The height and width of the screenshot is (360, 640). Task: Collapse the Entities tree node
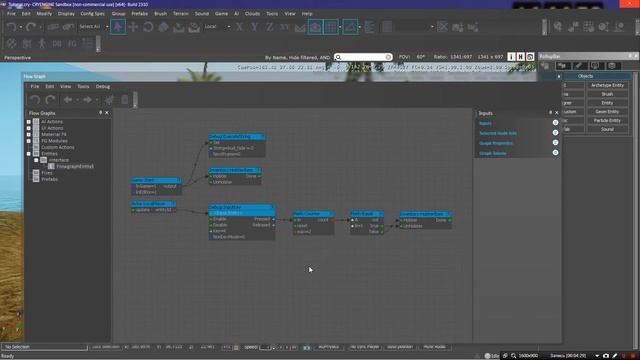tap(29, 154)
